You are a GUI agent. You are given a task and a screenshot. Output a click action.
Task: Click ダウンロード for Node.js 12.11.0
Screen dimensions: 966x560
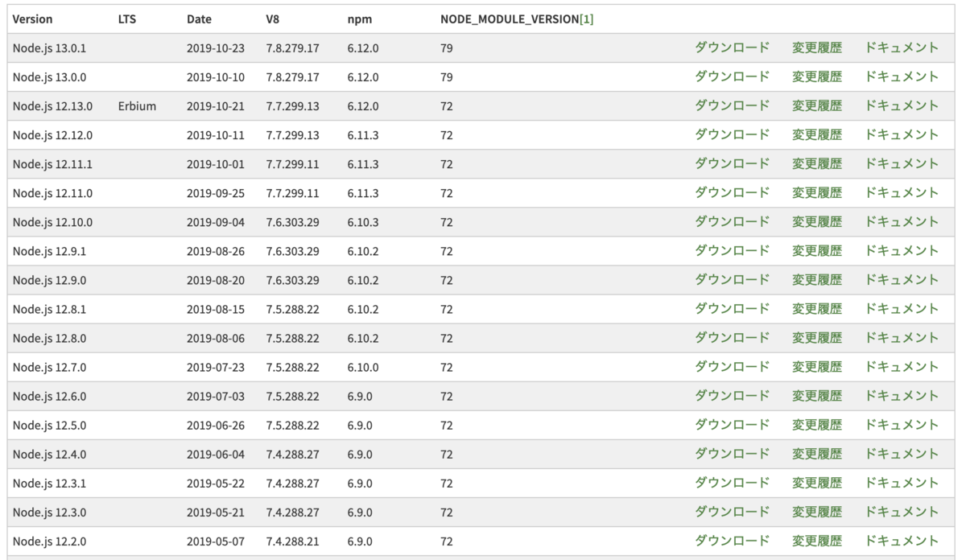coord(733,192)
